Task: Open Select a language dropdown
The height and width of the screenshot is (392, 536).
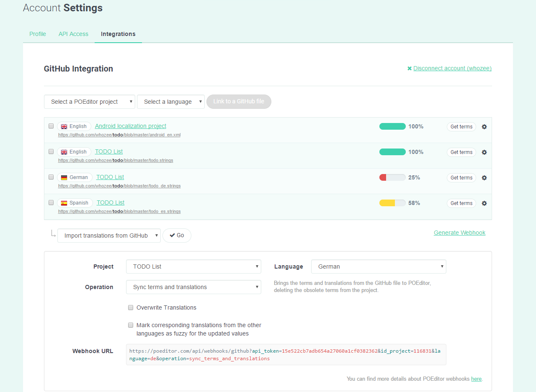Action: pyautogui.click(x=171, y=102)
